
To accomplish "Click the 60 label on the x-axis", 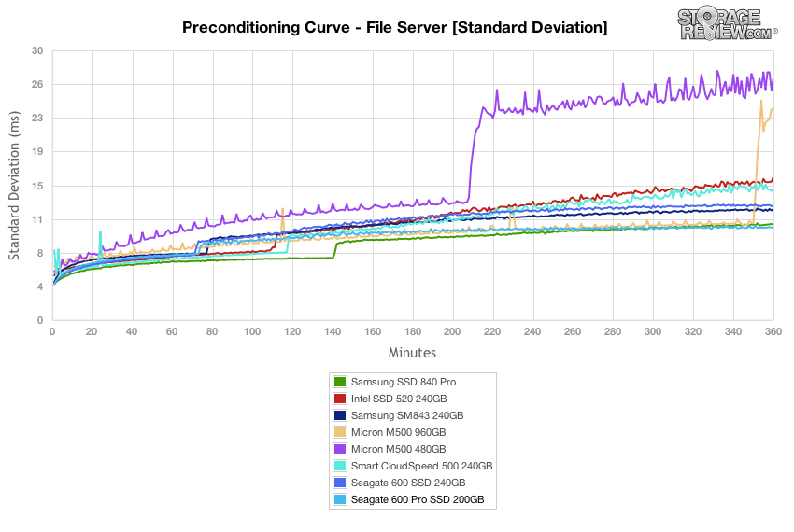I will coord(172,331).
